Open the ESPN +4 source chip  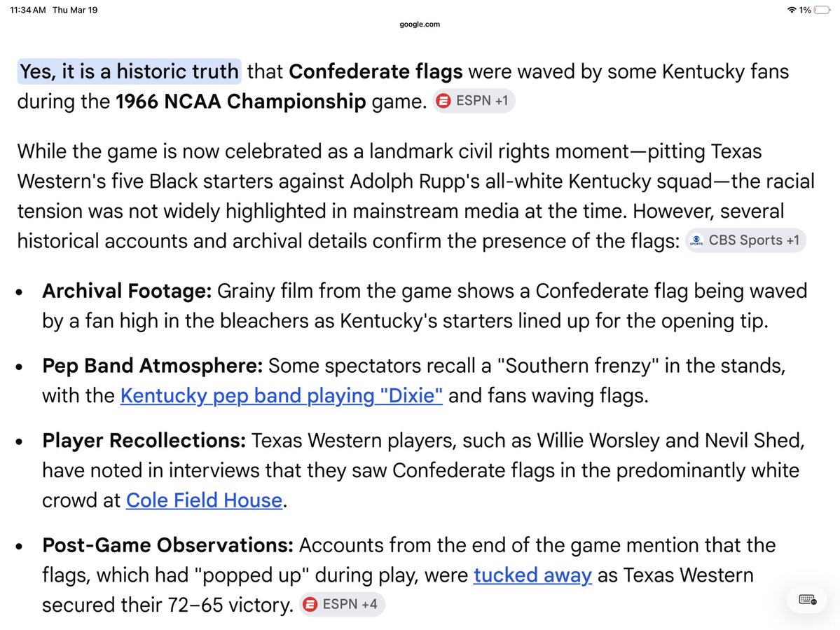(342, 604)
